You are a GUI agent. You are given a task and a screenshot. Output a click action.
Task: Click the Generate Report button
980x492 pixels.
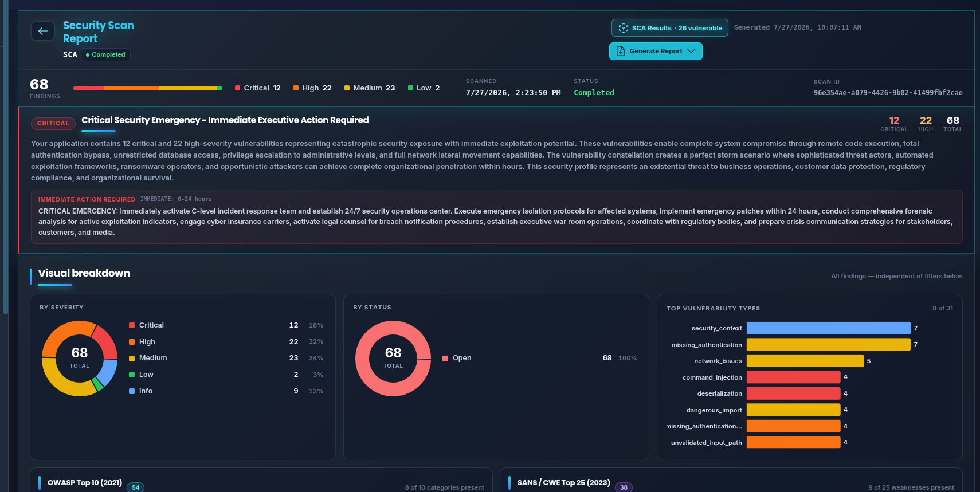point(656,51)
